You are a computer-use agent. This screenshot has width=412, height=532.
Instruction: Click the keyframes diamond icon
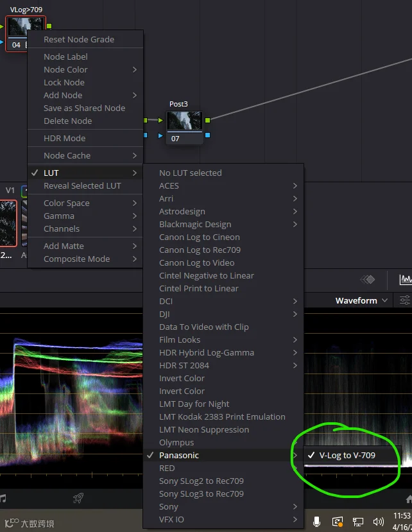pos(368,280)
